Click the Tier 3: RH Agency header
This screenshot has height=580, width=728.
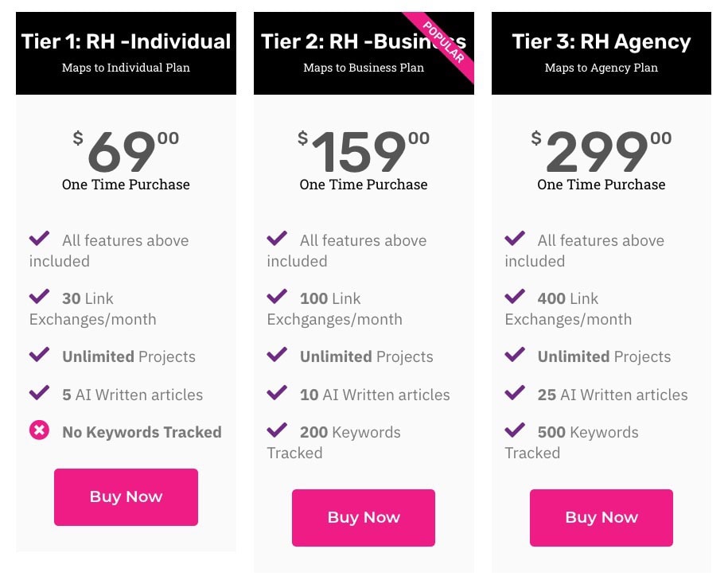pos(601,41)
